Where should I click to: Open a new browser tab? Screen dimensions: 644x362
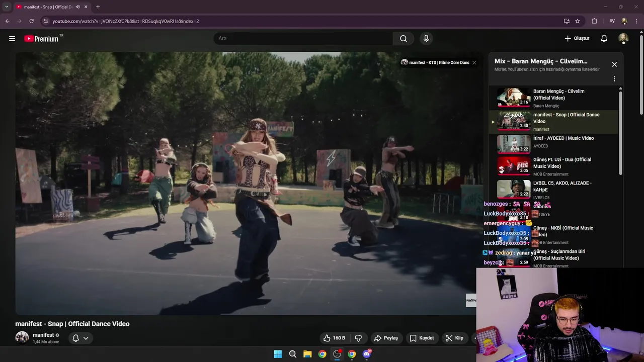pos(98,7)
